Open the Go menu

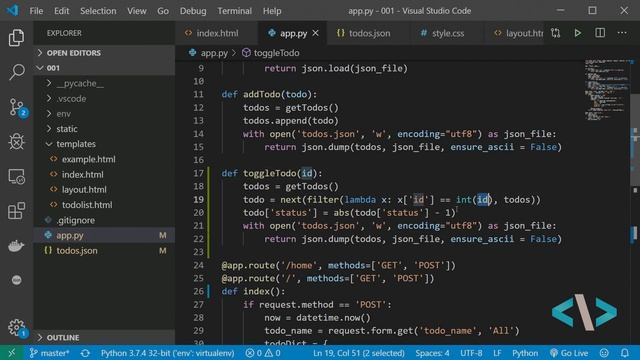(163, 11)
